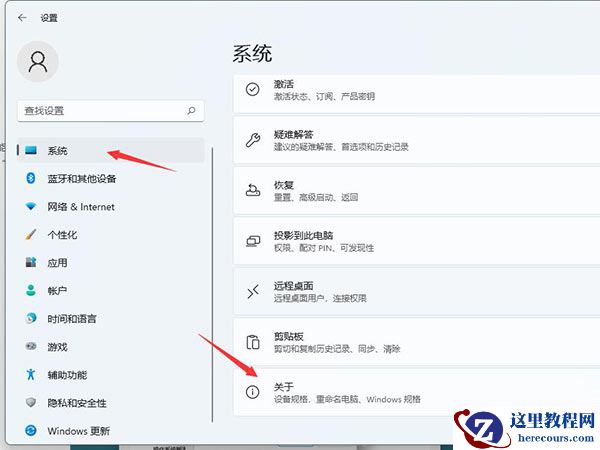Viewport: 600px width, 450px height.
Task: Select Windows 更新 in sidebar
Action: click(x=111, y=431)
